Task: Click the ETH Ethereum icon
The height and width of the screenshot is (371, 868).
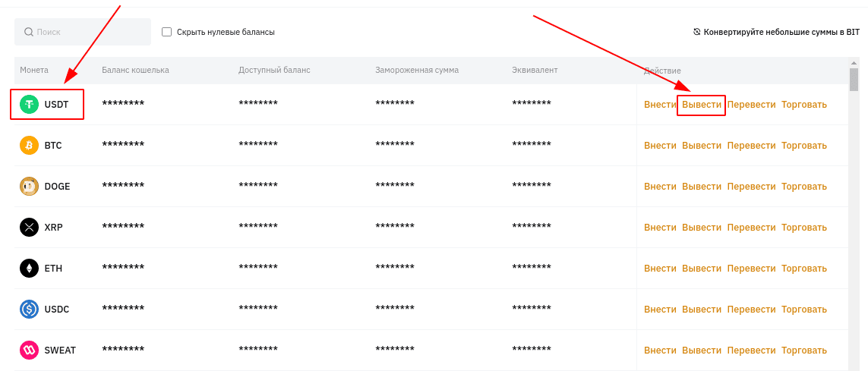Action: tap(29, 268)
